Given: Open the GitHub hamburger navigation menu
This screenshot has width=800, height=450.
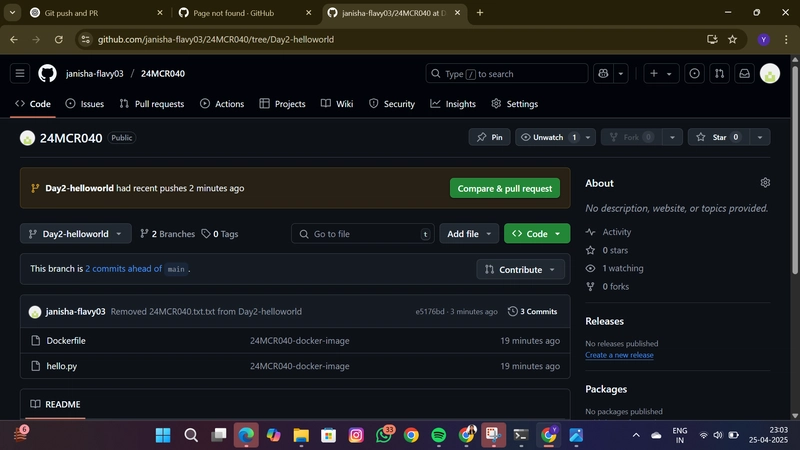Looking at the screenshot, I should (x=20, y=73).
